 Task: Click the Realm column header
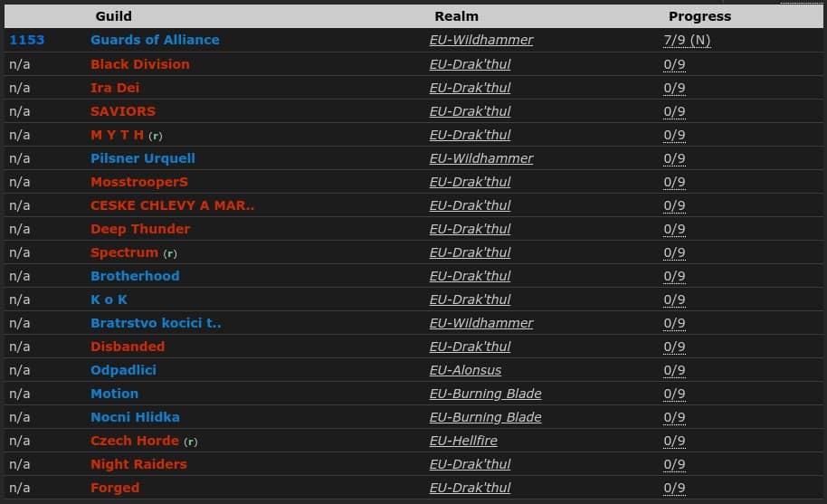(457, 16)
